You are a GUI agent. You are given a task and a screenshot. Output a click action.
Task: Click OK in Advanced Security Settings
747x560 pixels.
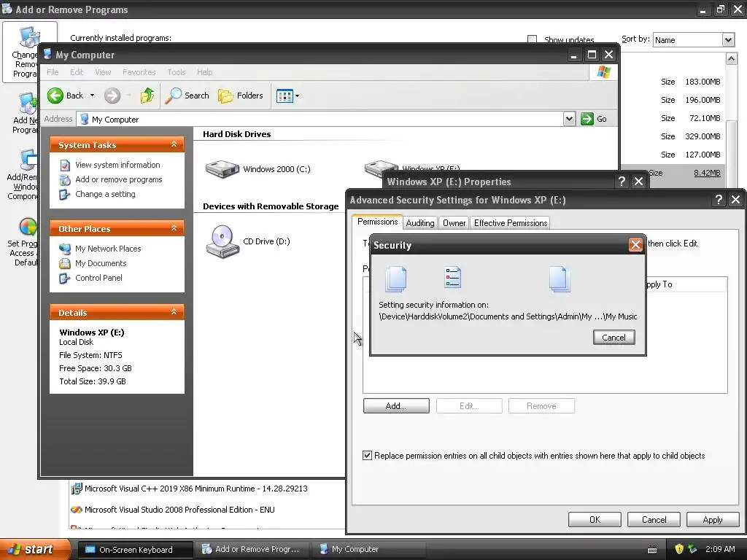(x=595, y=519)
